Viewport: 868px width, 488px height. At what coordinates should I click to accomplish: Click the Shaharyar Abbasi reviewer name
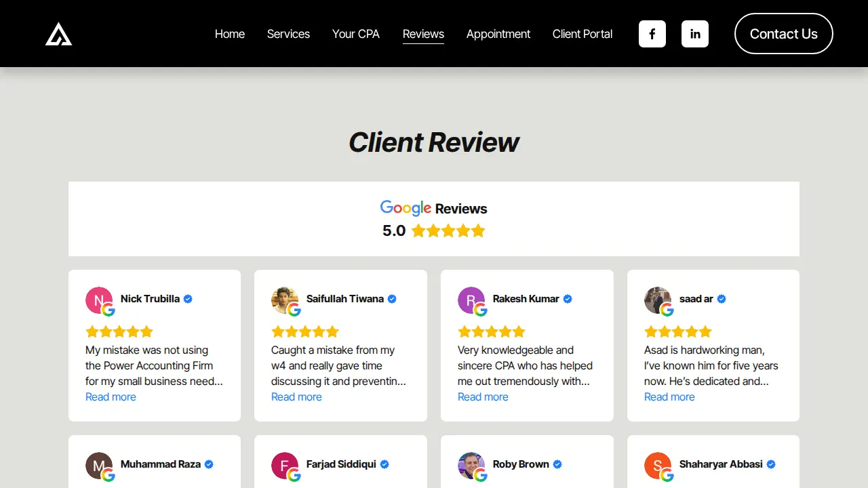pos(721,464)
